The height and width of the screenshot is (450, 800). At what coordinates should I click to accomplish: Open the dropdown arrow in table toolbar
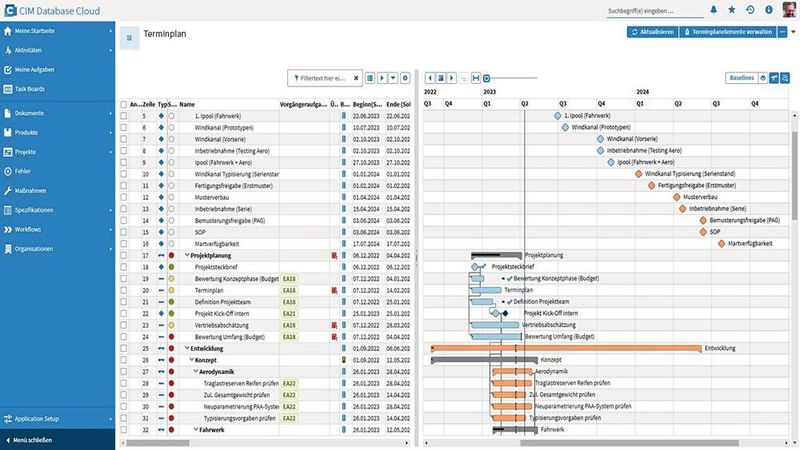tap(393, 78)
